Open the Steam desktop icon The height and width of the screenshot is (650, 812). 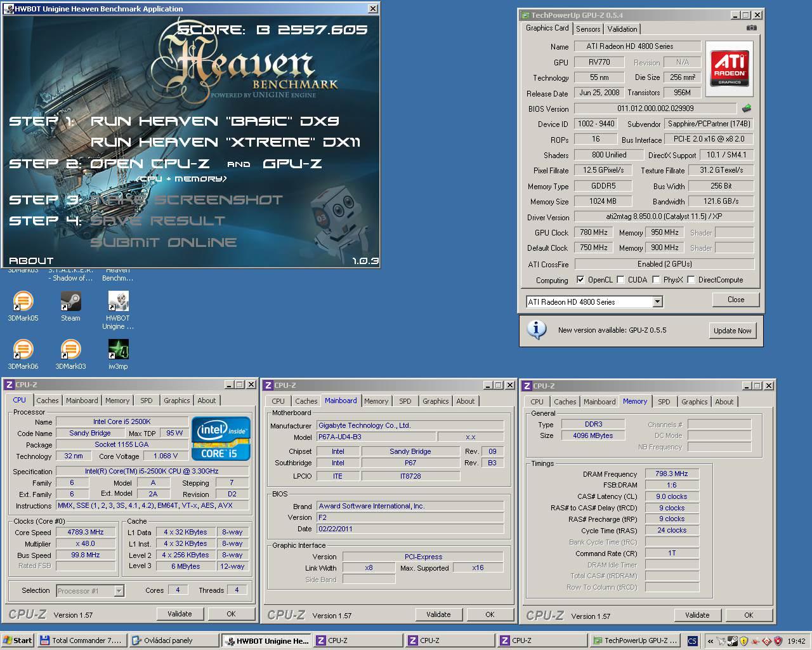click(70, 306)
